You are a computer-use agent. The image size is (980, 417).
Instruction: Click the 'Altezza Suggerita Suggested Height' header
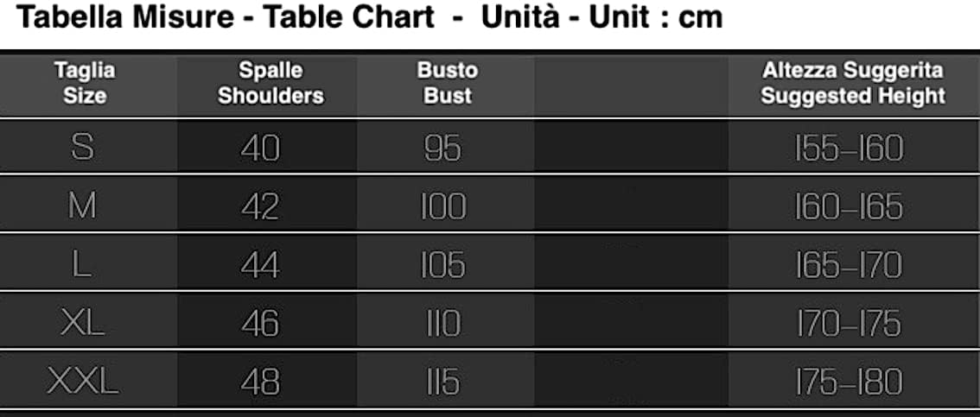click(852, 84)
